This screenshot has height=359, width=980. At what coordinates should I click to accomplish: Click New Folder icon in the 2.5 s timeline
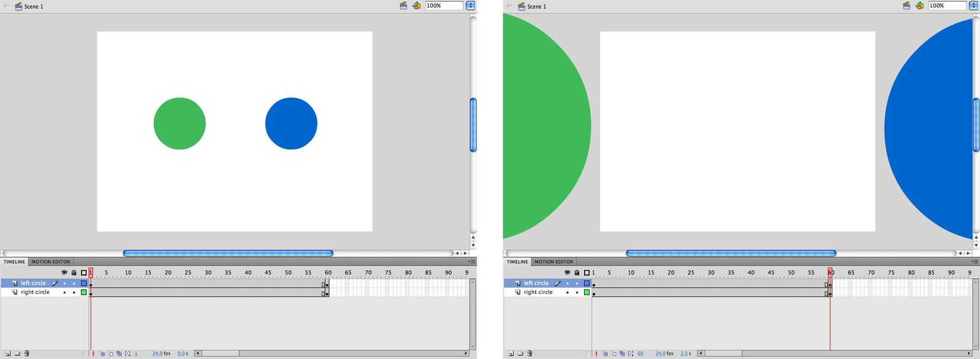520,353
